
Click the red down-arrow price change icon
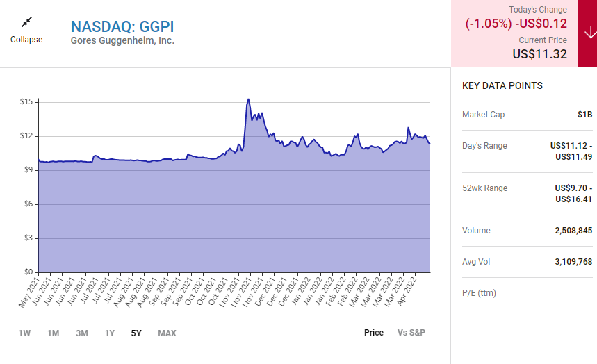tap(590, 33)
